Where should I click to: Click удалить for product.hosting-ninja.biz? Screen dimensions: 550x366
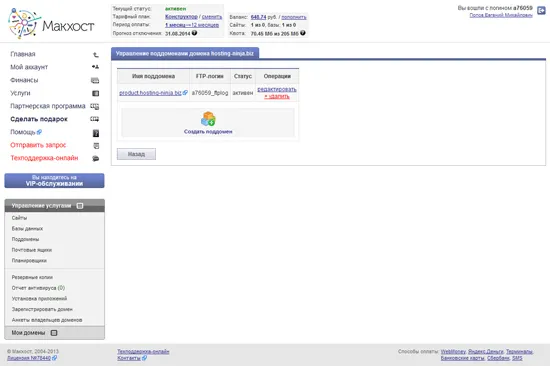[277, 96]
